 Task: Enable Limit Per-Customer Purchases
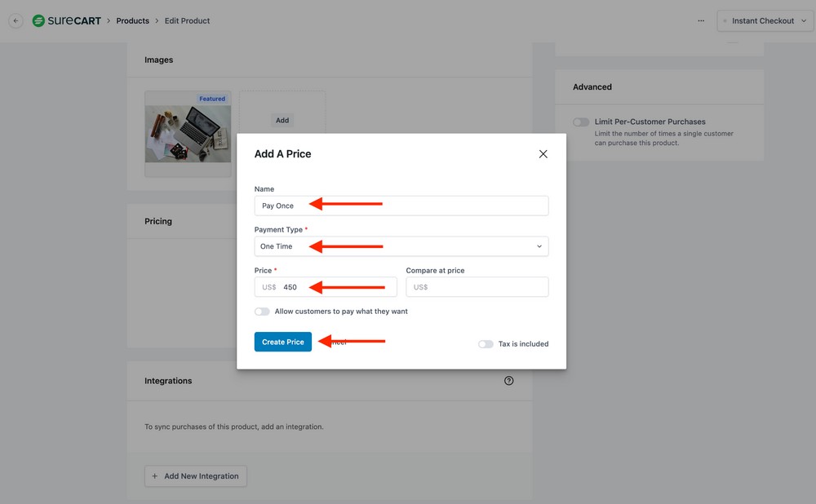point(579,121)
